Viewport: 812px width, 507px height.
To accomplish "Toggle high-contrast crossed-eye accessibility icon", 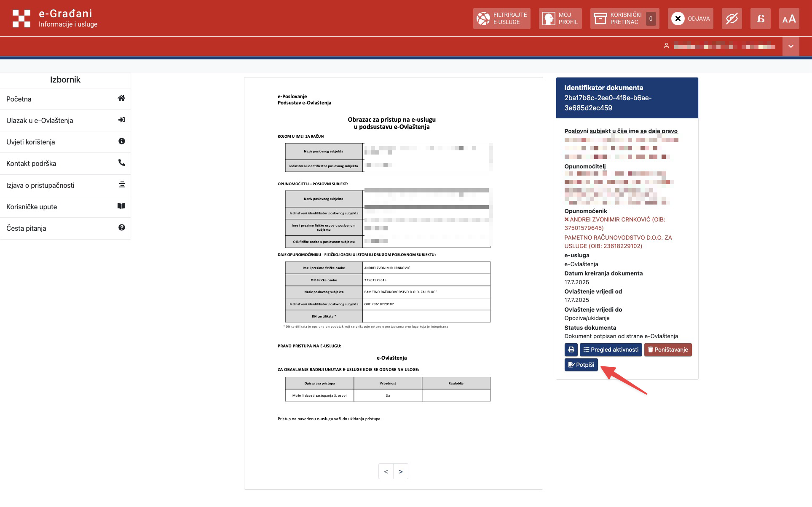I will [732, 19].
